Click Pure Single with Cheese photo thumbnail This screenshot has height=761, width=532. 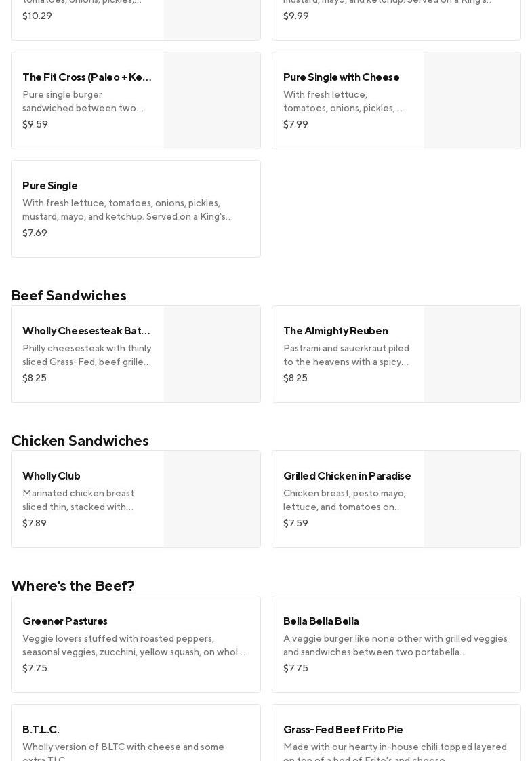click(472, 100)
